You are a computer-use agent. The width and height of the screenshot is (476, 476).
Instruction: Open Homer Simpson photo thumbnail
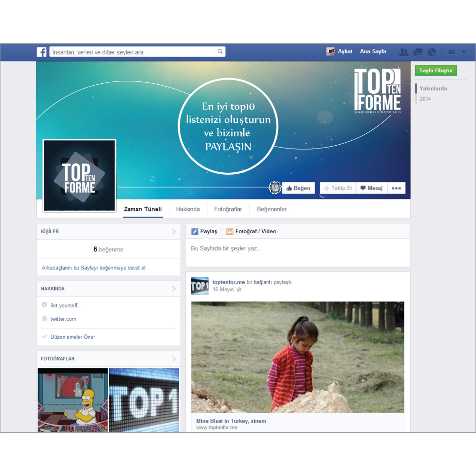[73, 400]
